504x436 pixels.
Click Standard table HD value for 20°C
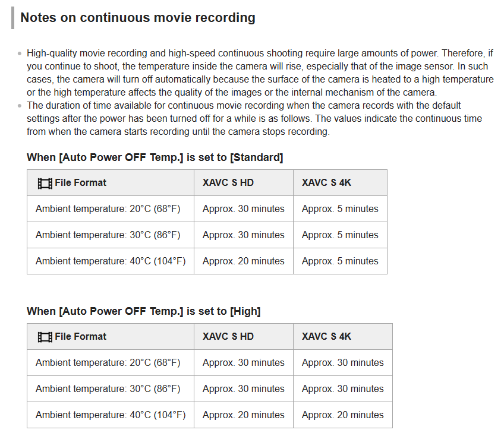[244, 209]
